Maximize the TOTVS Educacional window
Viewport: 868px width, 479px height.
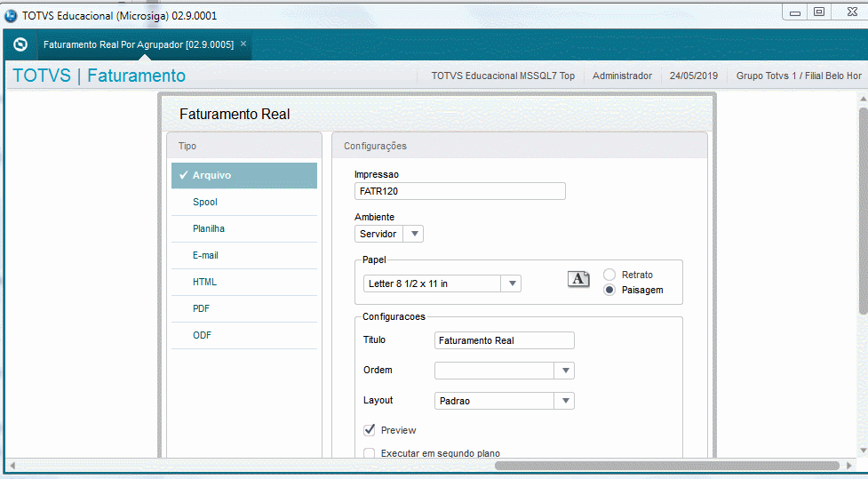click(x=819, y=12)
